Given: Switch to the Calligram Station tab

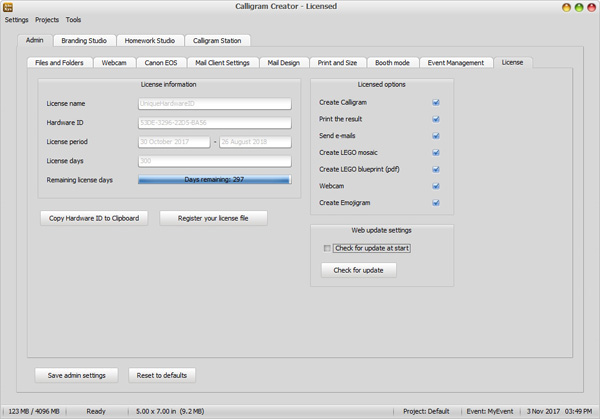Looking at the screenshot, I should click(x=217, y=41).
